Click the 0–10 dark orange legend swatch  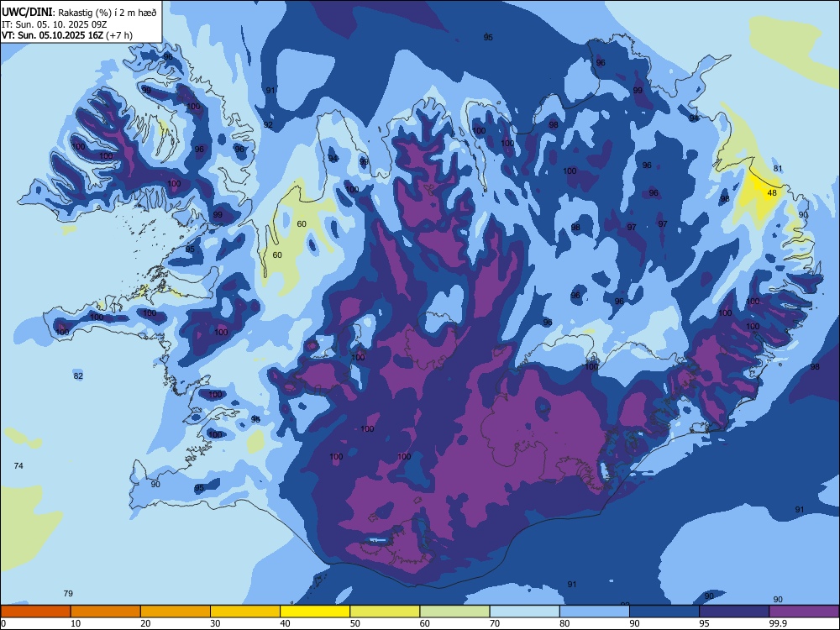pyautogui.click(x=35, y=612)
